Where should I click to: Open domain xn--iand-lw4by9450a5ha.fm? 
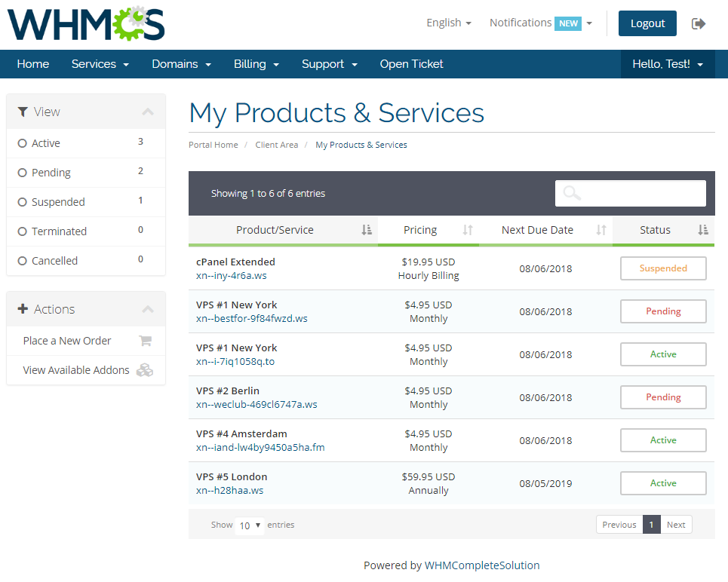[x=260, y=447]
